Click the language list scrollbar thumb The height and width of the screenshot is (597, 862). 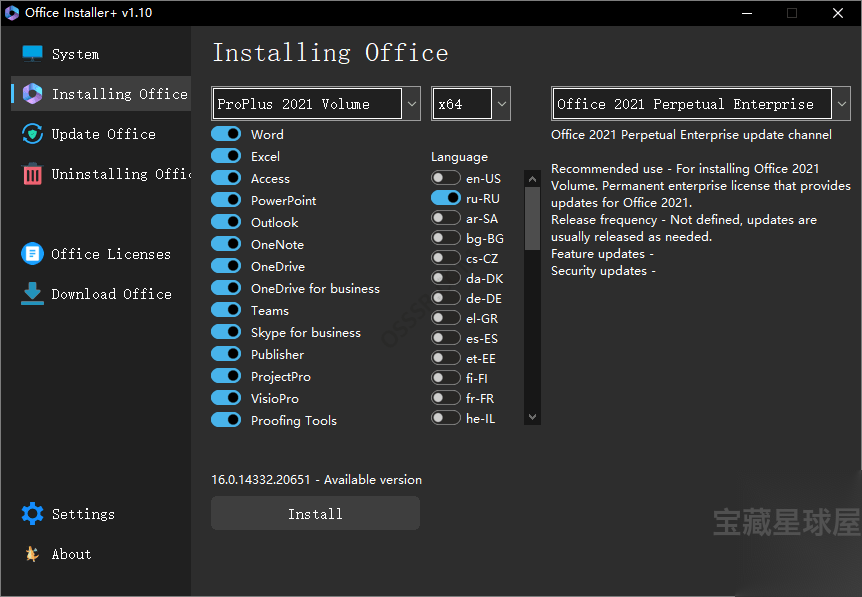[x=532, y=219]
